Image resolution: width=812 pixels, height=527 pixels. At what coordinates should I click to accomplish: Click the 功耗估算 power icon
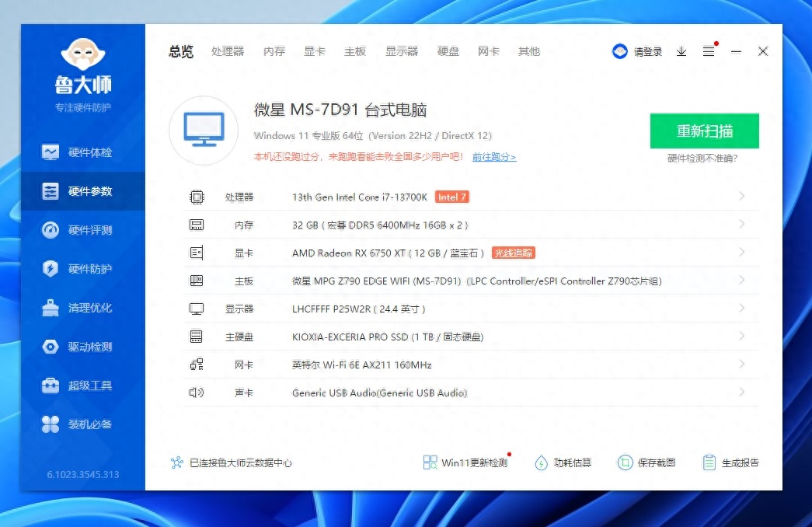[541, 462]
